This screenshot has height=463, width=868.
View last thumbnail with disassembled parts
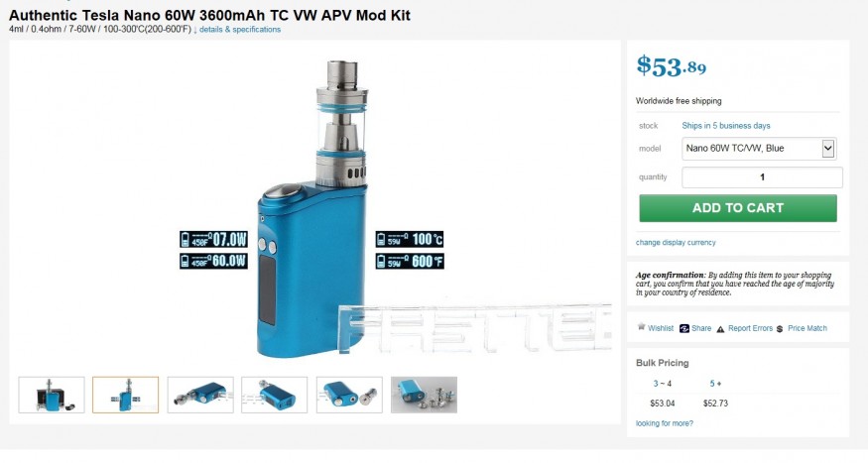424,395
